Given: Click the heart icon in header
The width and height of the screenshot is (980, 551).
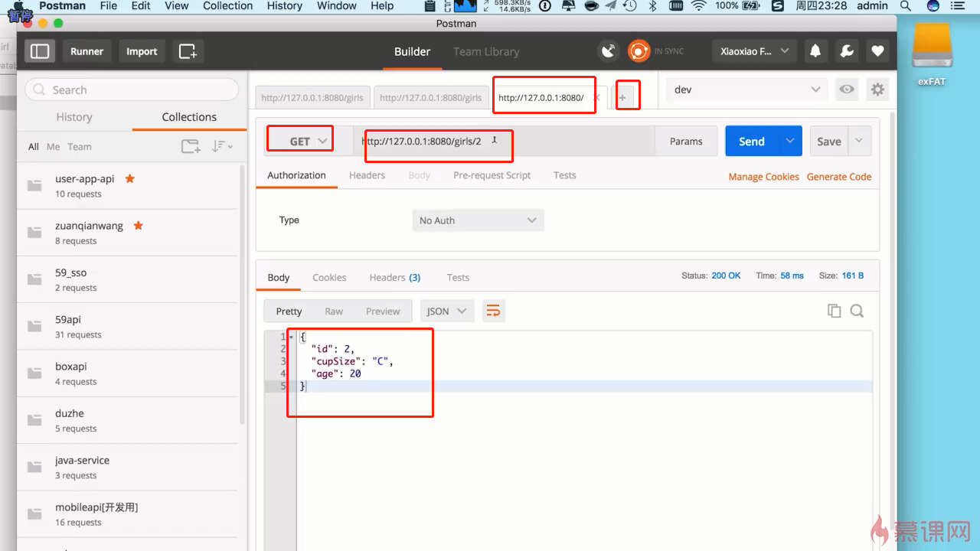Looking at the screenshot, I should [x=877, y=51].
